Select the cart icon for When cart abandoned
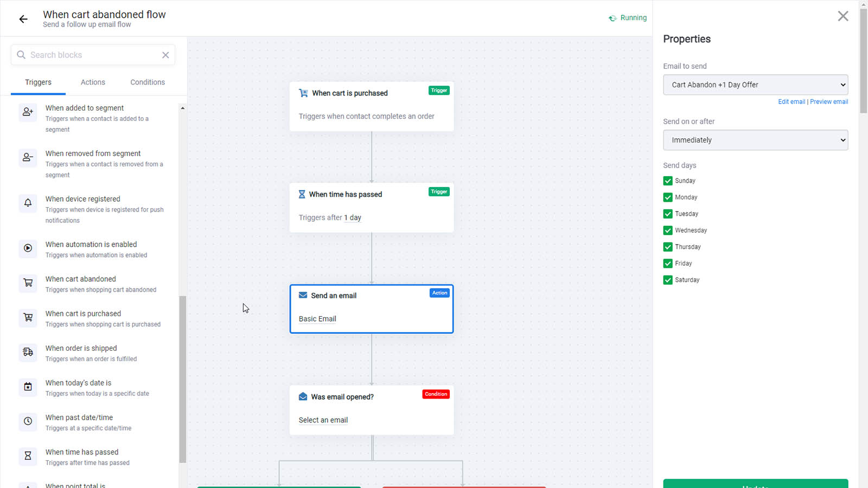Screen dimensions: 868x488 point(28,283)
